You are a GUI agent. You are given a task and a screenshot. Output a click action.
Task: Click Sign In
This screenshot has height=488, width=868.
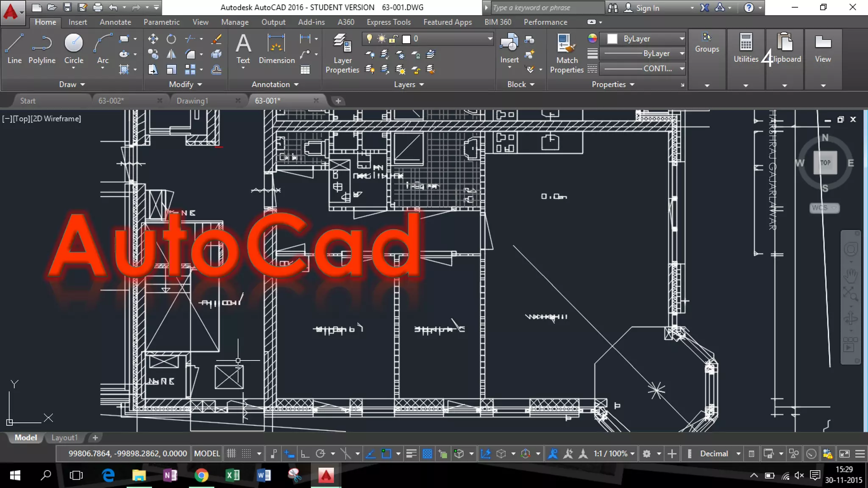[647, 8]
